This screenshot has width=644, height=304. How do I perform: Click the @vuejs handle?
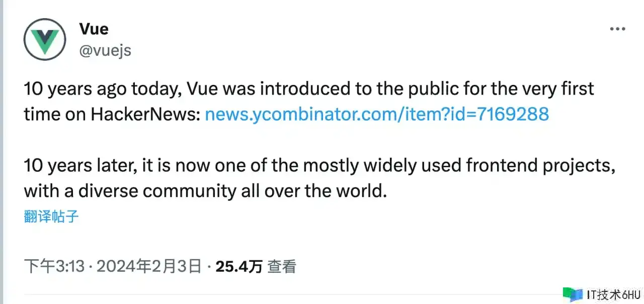(105, 50)
